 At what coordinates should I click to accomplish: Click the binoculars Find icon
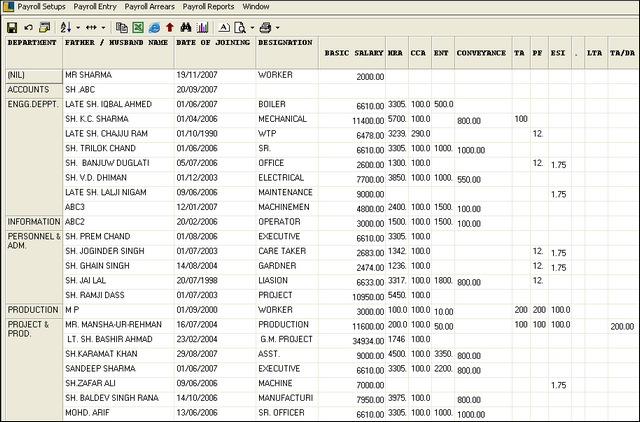186,28
